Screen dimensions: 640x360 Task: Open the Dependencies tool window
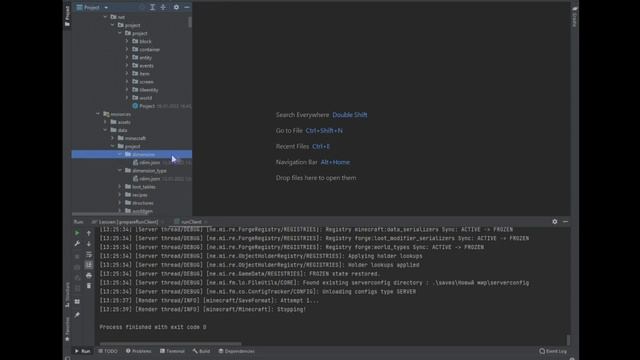point(236,351)
